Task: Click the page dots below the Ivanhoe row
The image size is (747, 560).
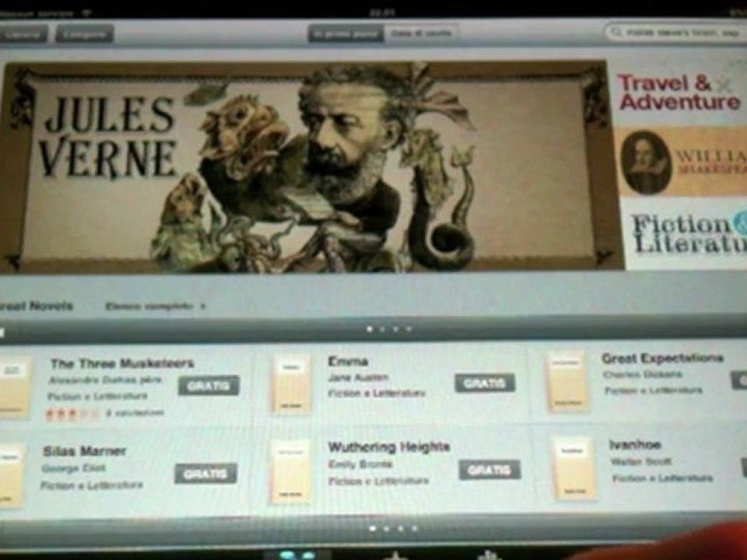Action: coord(394,529)
